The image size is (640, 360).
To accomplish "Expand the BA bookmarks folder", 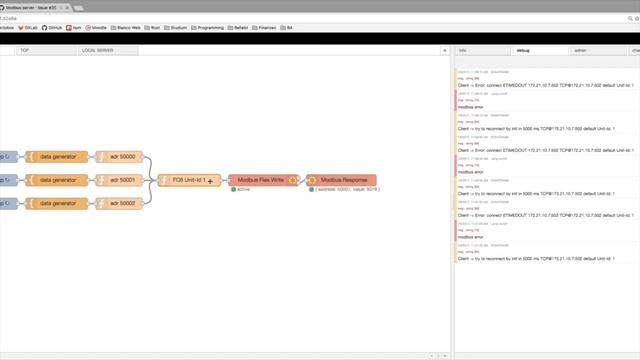I will 287,28.
